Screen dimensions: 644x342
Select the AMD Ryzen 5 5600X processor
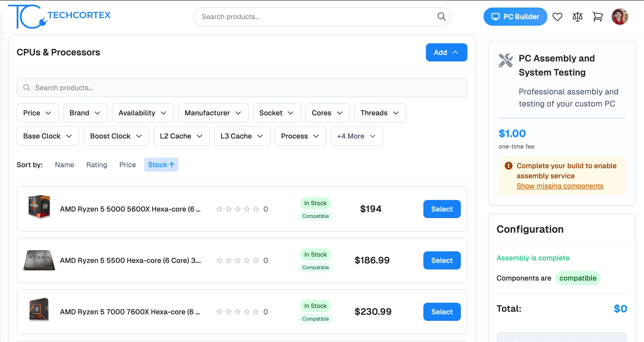coord(442,209)
